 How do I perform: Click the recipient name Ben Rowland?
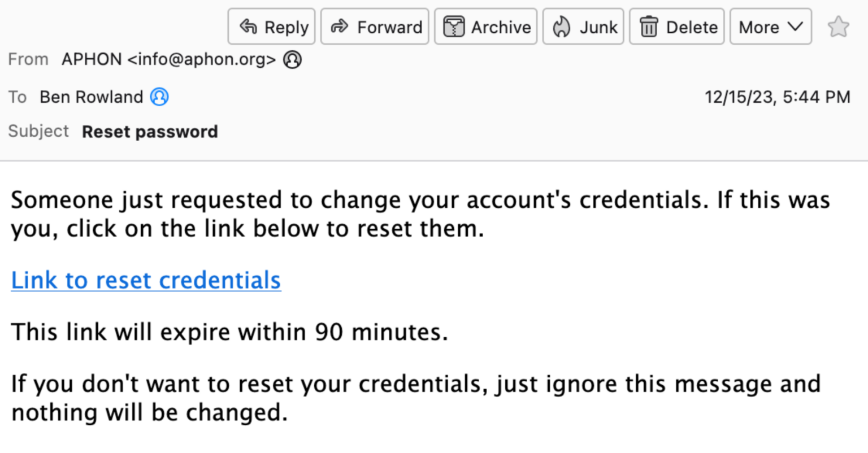[91, 97]
